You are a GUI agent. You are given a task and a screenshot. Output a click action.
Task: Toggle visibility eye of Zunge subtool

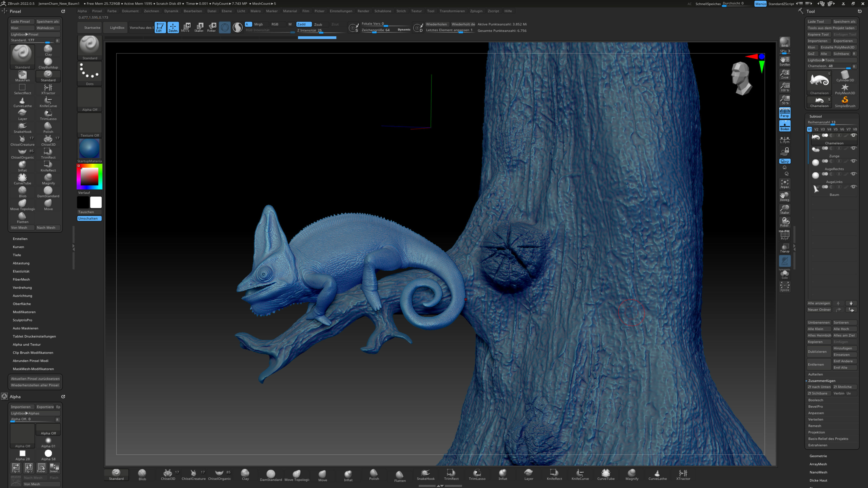(x=854, y=148)
